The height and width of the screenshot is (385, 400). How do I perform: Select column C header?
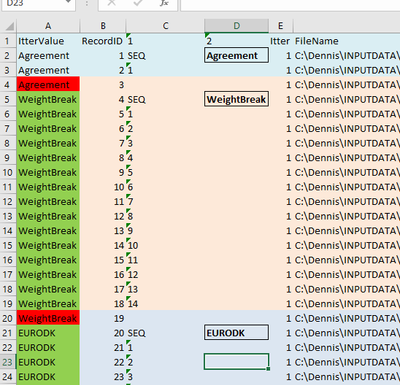point(165,26)
